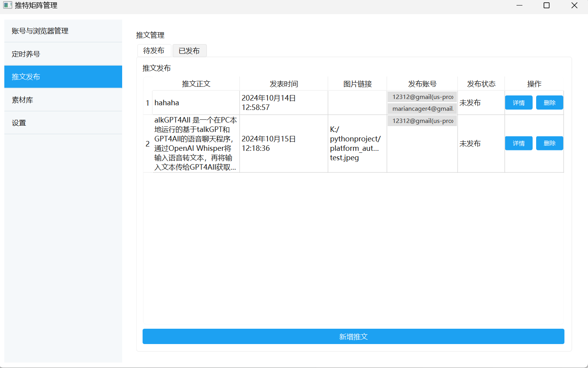Click the 发表时间 column header

click(284, 84)
